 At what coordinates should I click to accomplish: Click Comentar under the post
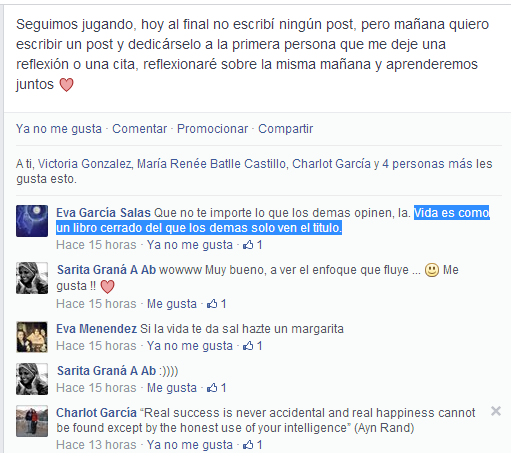[139, 129]
